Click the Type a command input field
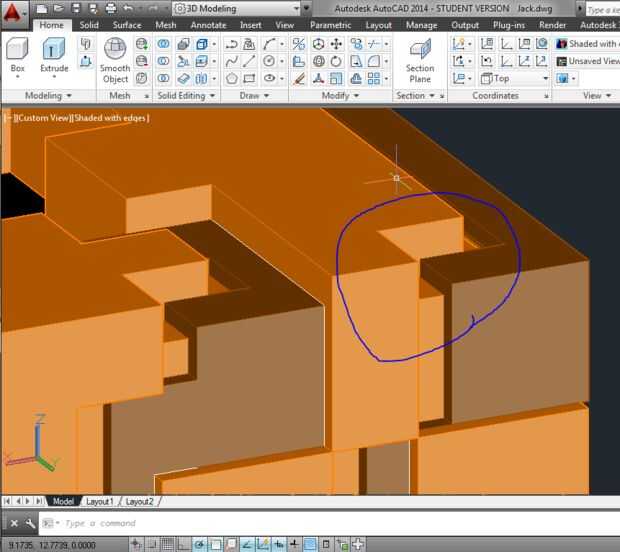Screen dimensions: 620x552 pos(328,523)
